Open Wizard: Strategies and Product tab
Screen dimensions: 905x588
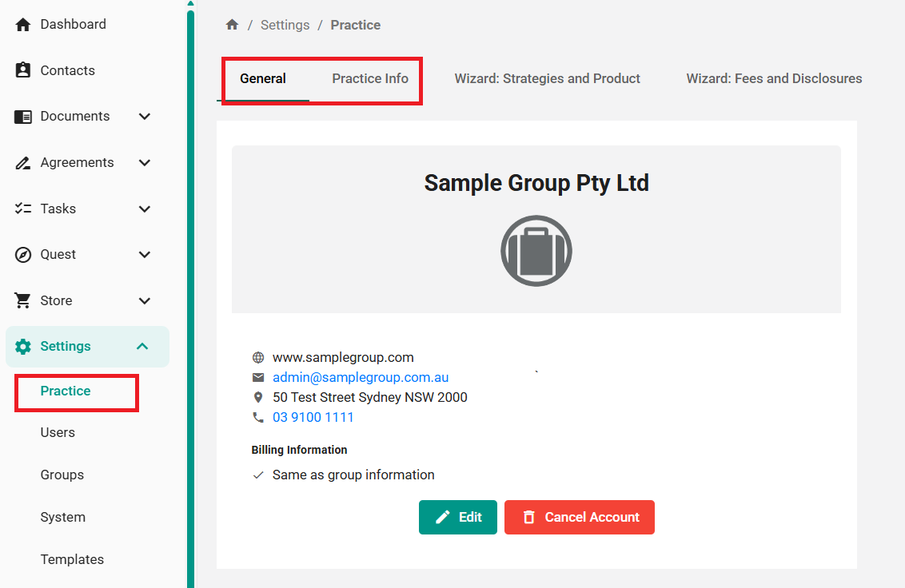click(x=547, y=79)
